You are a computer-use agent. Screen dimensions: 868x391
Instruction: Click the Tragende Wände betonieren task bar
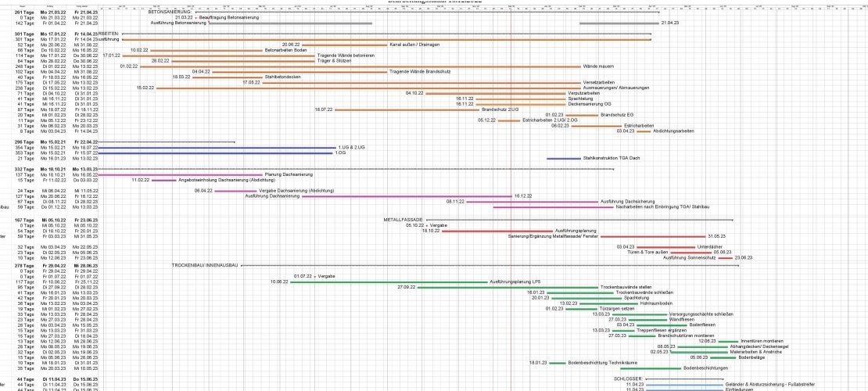[x=219, y=56]
